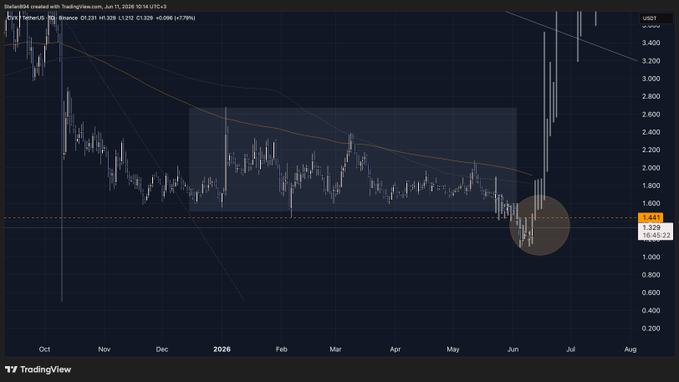679x382 pixels.
Task: Click the CVX TetherUS symbol title in legend
Action: (26, 18)
